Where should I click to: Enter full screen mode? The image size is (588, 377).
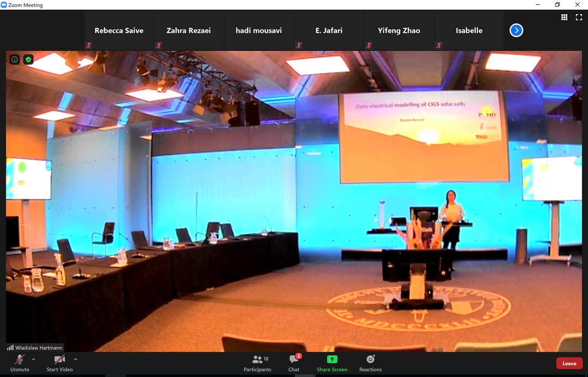pyautogui.click(x=579, y=17)
